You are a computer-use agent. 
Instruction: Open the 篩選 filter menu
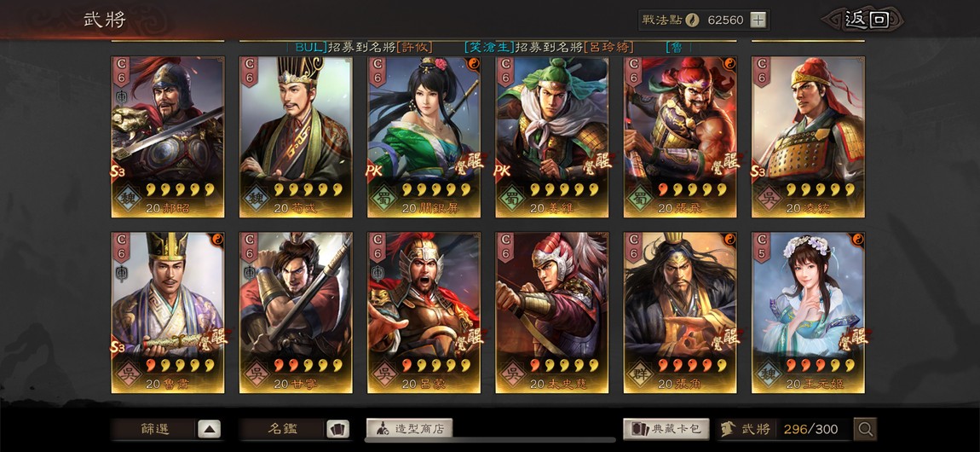click(153, 429)
